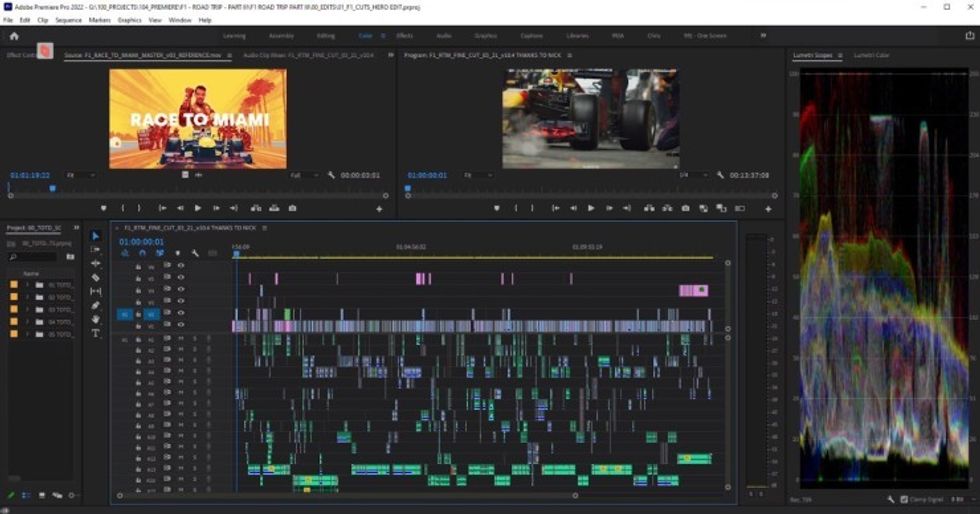Image resolution: width=980 pixels, height=514 pixels.
Task: Select the Hand tool
Action: [95, 319]
